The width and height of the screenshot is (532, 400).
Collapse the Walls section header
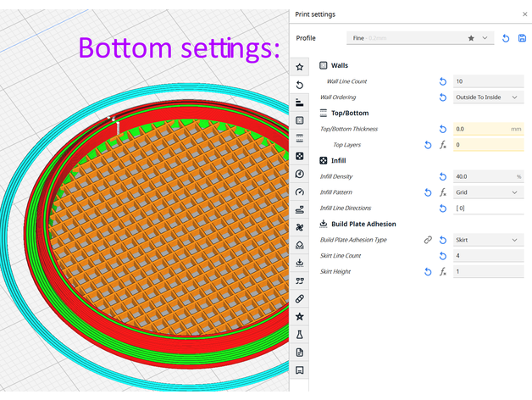pyautogui.click(x=339, y=65)
